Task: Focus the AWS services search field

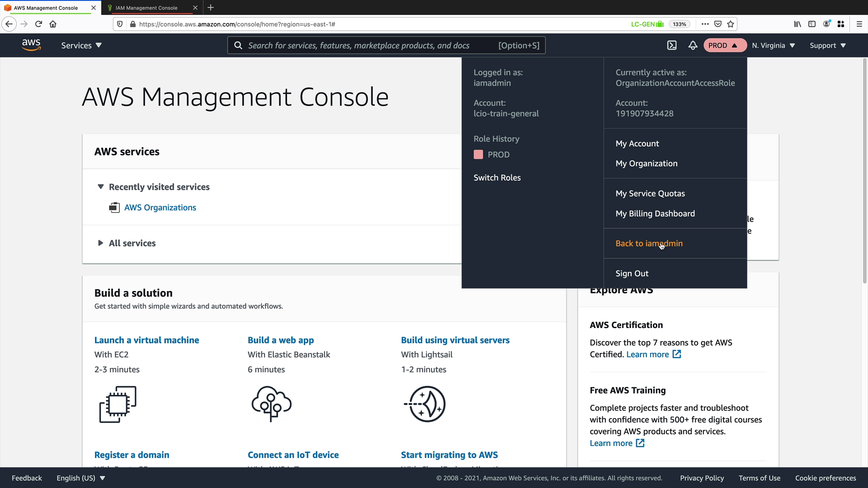Action: coord(387,45)
